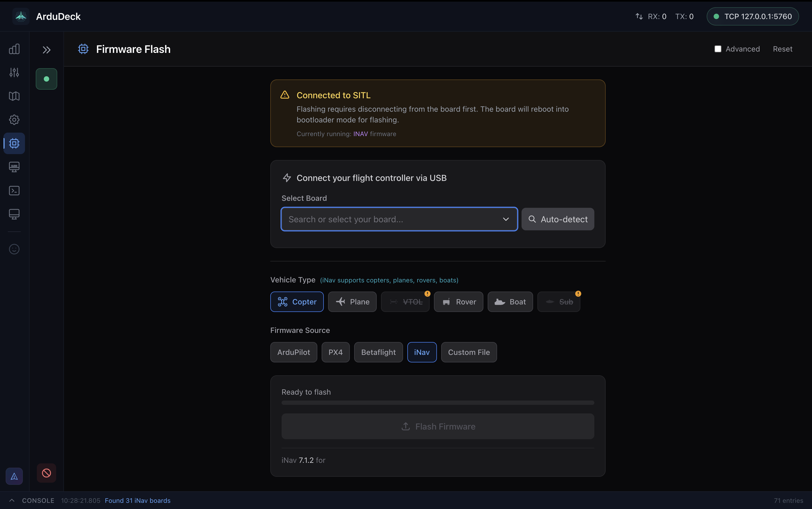Click the ArduDeck logo icon
This screenshot has width=812, height=509.
pos(21,16)
